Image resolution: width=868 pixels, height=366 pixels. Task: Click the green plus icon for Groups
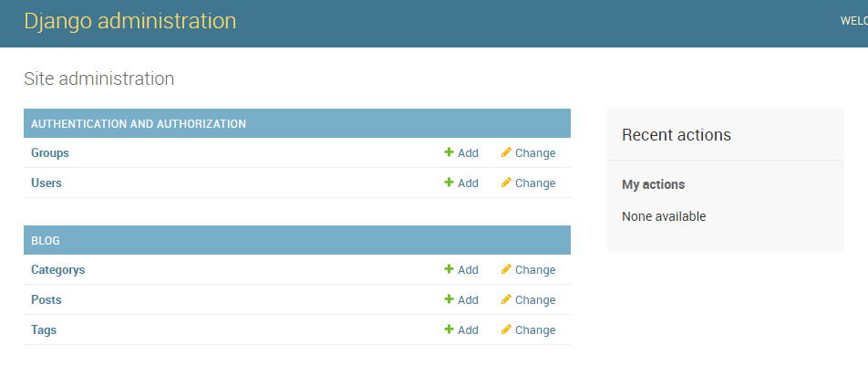point(449,152)
